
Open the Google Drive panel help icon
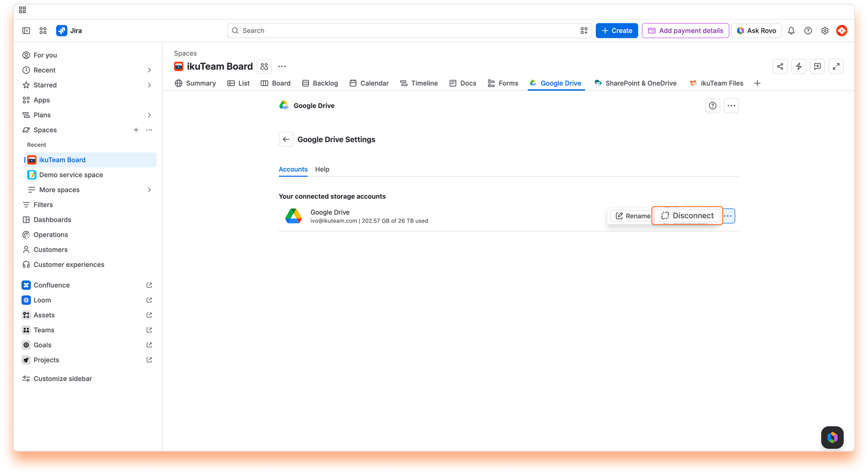(x=713, y=106)
